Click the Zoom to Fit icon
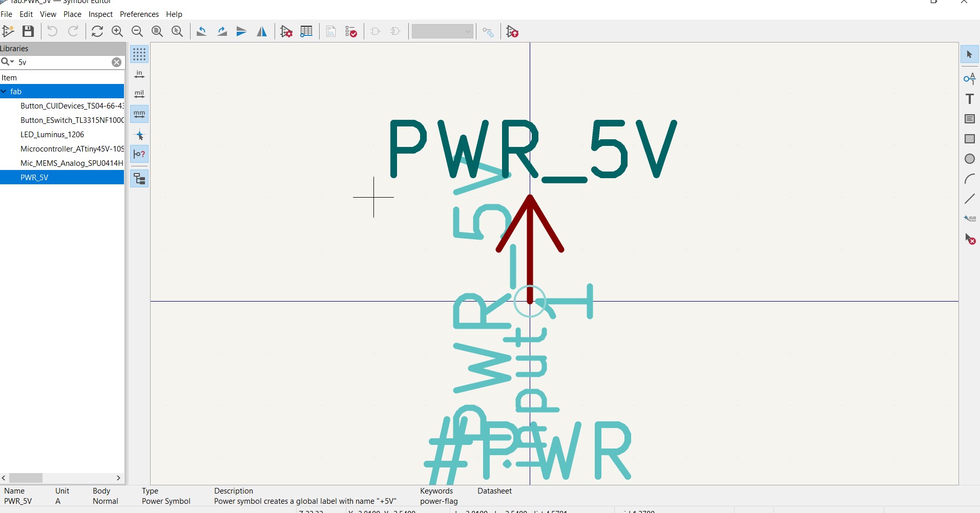The height and width of the screenshot is (513, 980). (157, 31)
